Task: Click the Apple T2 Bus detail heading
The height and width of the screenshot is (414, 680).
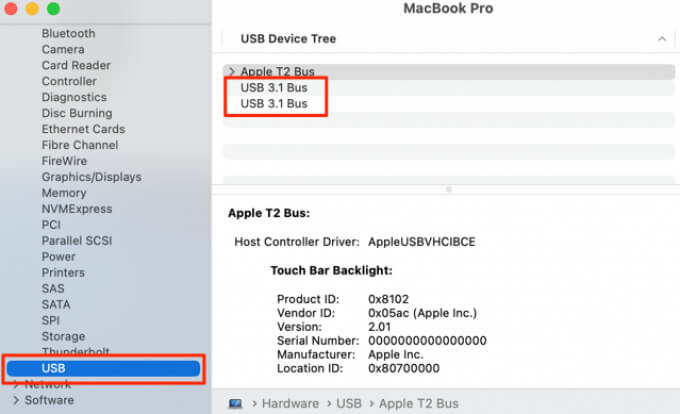Action: (269, 213)
